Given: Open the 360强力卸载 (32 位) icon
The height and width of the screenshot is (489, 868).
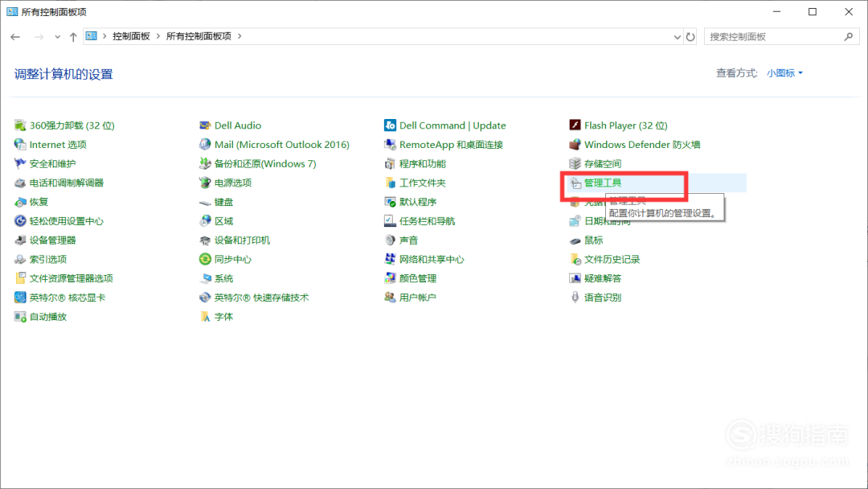Looking at the screenshot, I should click(20, 125).
